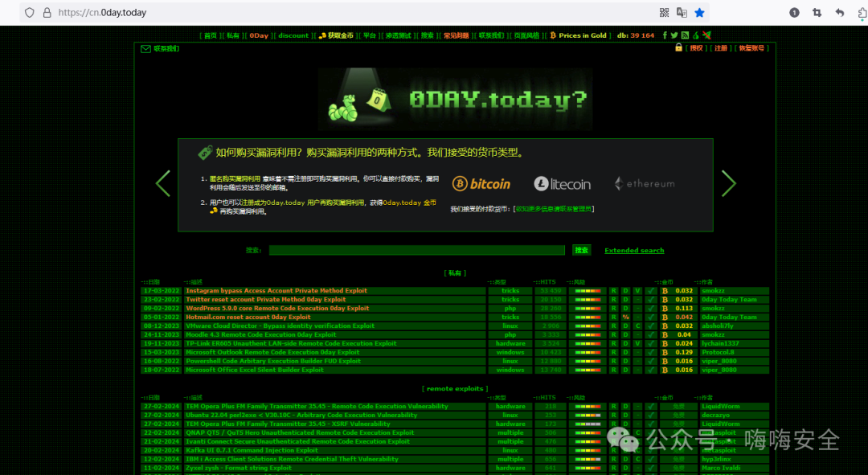Open the Prices in Gold menu item

pyautogui.click(x=583, y=35)
